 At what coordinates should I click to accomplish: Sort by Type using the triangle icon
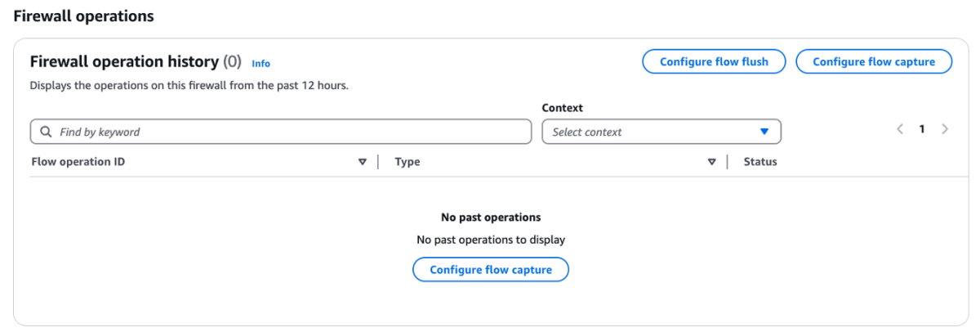[x=711, y=162]
